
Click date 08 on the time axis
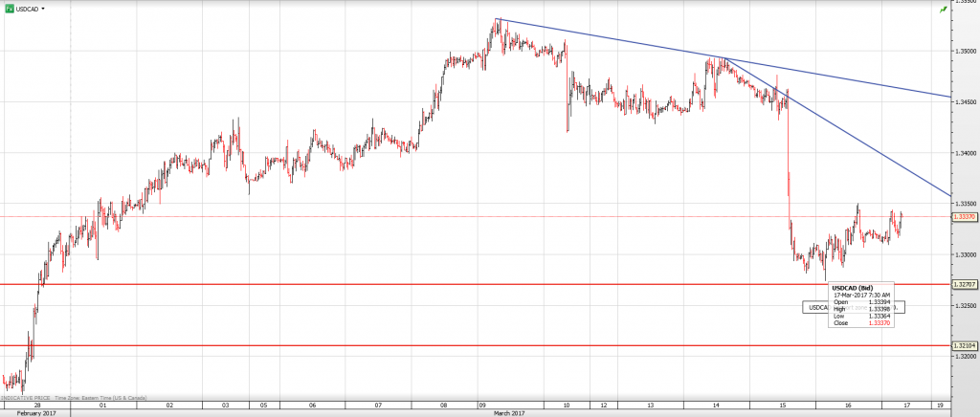pos(446,405)
